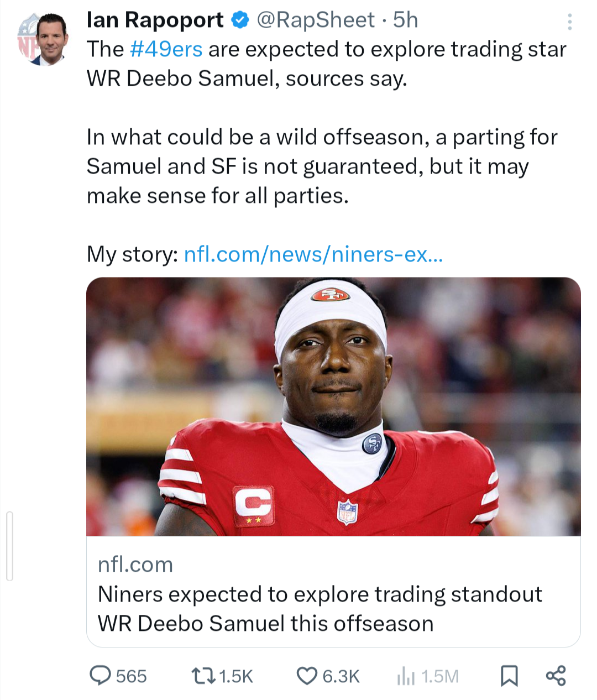
Task: Open the three-dot more options menu
Action: pos(569,22)
